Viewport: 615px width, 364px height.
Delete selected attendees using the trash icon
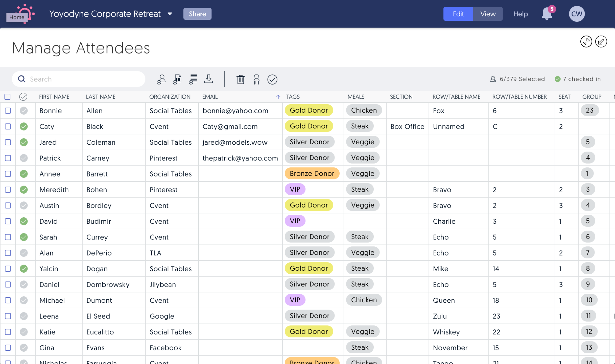pyautogui.click(x=240, y=79)
